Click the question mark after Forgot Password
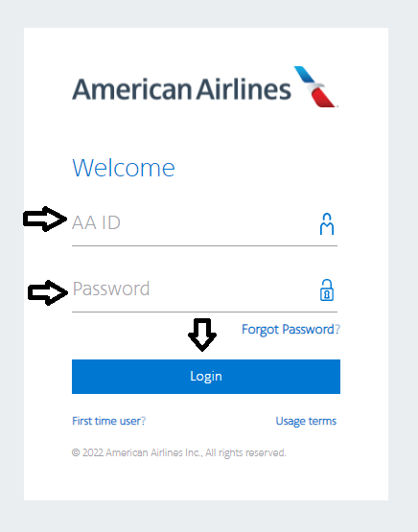Image resolution: width=418 pixels, height=532 pixels. point(337,329)
